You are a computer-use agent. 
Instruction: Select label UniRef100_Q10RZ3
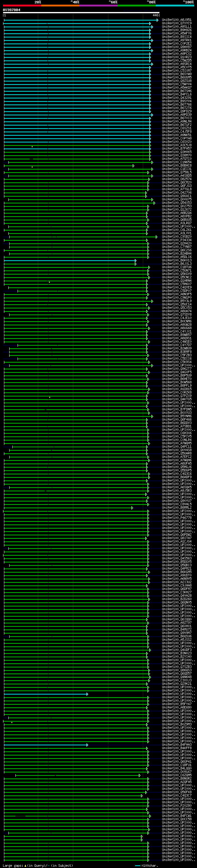pyautogui.click(x=176, y=57)
